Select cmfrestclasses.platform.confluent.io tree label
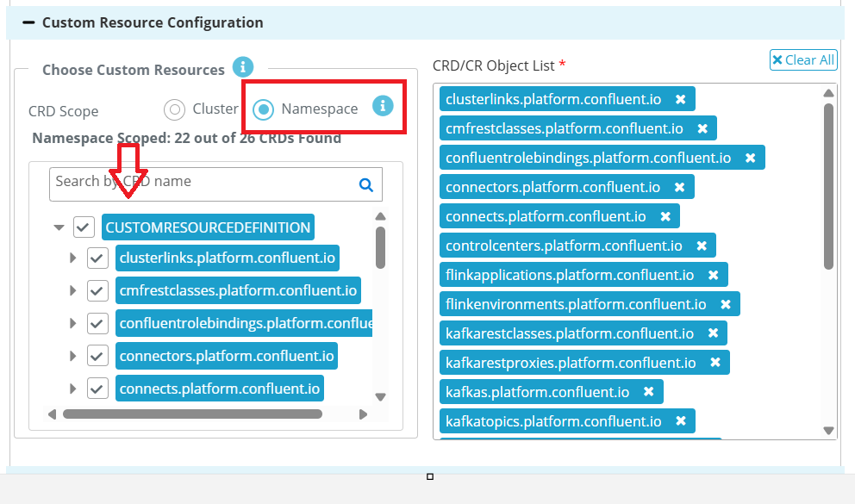The width and height of the screenshot is (855, 504). [x=238, y=290]
